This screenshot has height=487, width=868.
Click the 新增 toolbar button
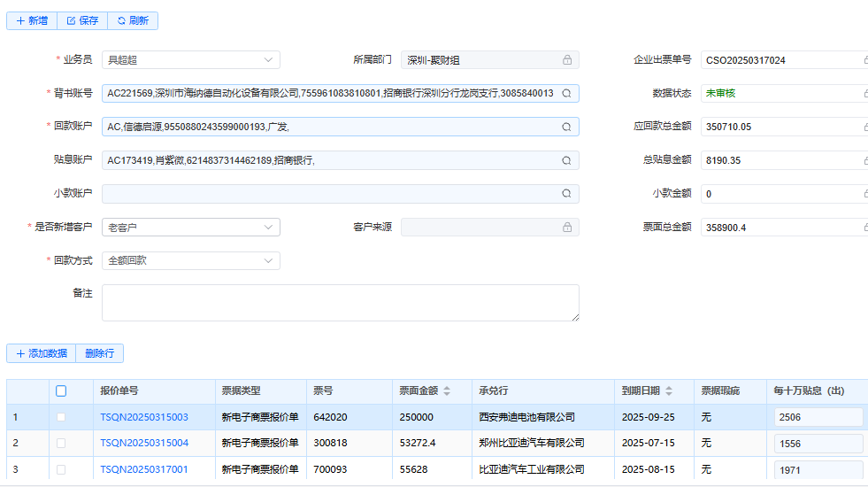coord(32,20)
